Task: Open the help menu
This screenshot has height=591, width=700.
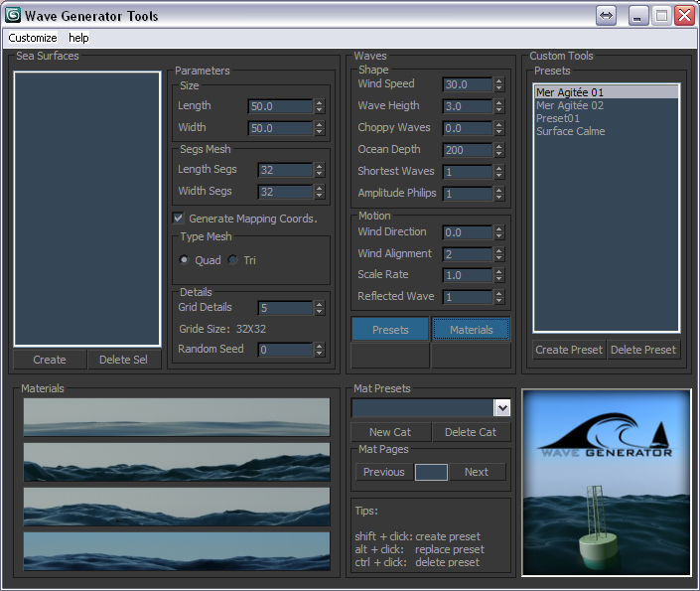Action: point(78,38)
